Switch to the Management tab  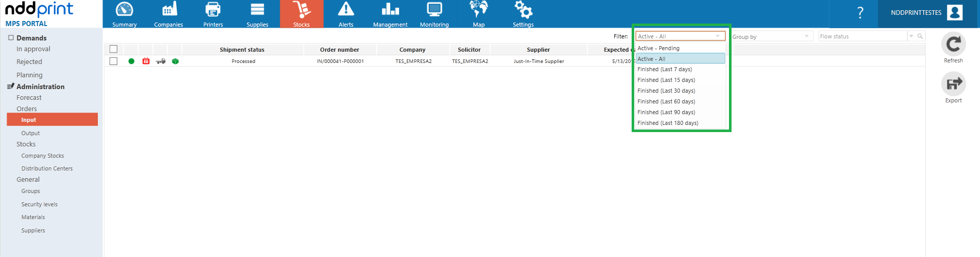pos(390,14)
